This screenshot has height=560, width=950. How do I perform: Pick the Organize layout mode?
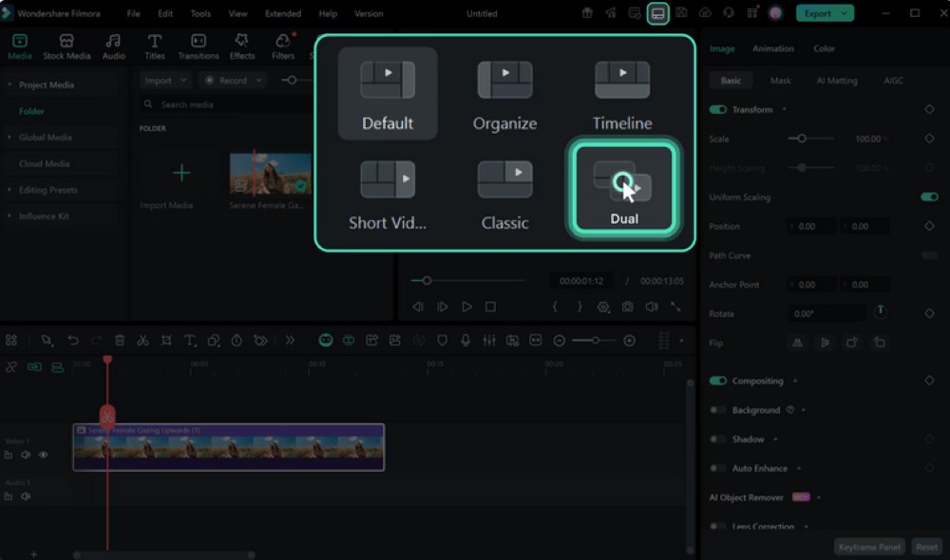[504, 95]
